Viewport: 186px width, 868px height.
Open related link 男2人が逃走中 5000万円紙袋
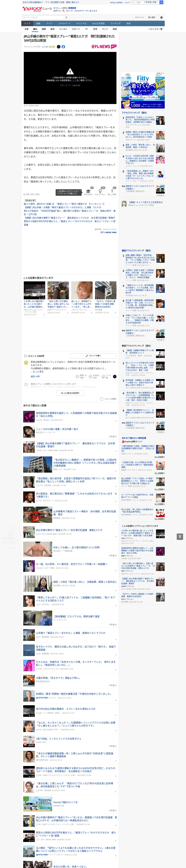point(70,213)
